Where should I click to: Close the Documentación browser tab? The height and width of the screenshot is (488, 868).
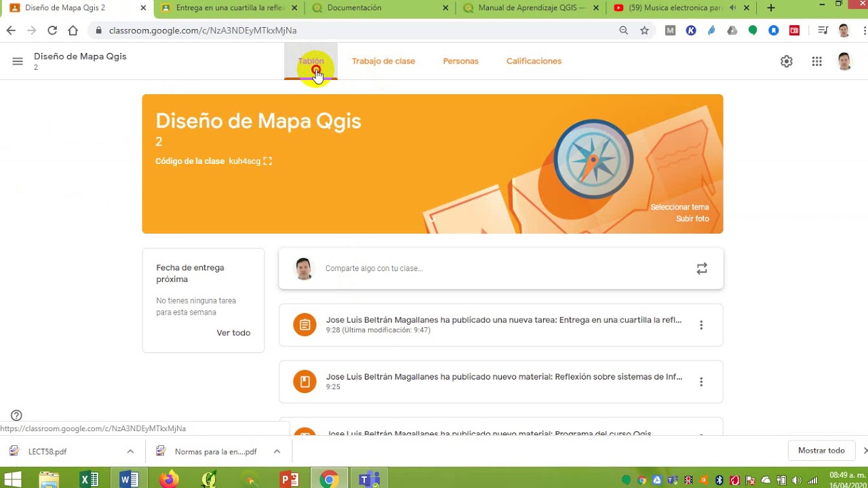[446, 8]
